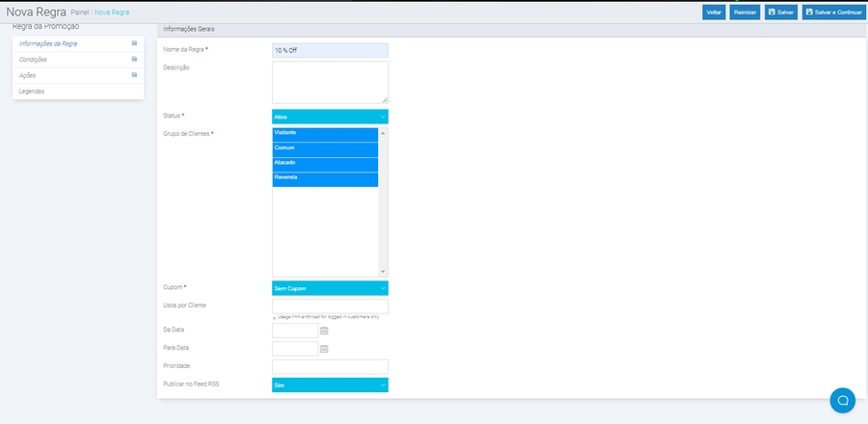The image size is (868, 424).
Task: Open the Para Data calendar picker
Action: tap(325, 349)
